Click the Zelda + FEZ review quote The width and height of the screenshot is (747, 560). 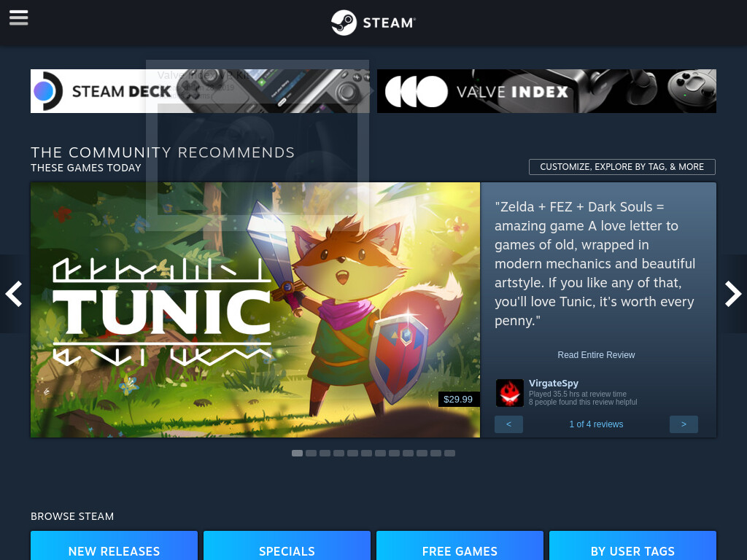(x=595, y=264)
